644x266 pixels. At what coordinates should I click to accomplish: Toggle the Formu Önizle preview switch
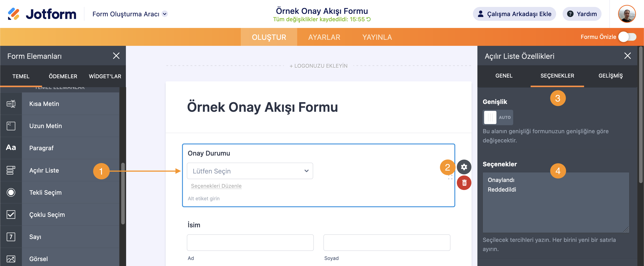tap(627, 37)
